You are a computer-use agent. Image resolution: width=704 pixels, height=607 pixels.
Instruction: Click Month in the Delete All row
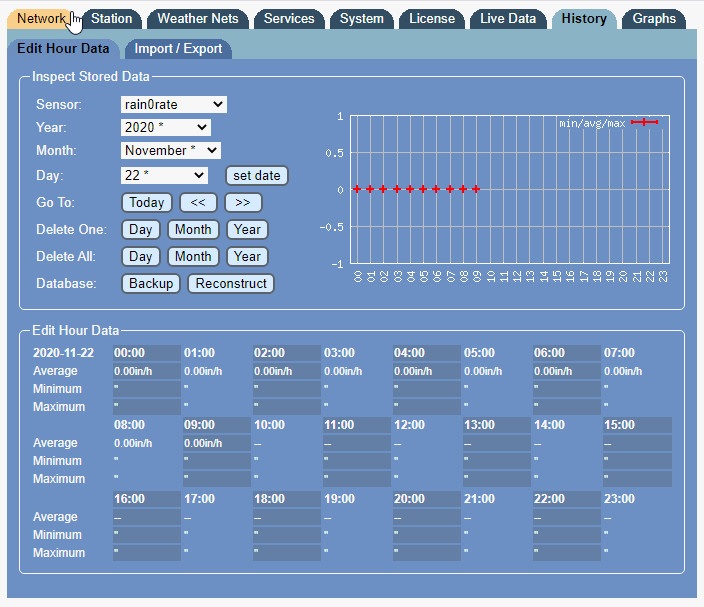point(193,256)
